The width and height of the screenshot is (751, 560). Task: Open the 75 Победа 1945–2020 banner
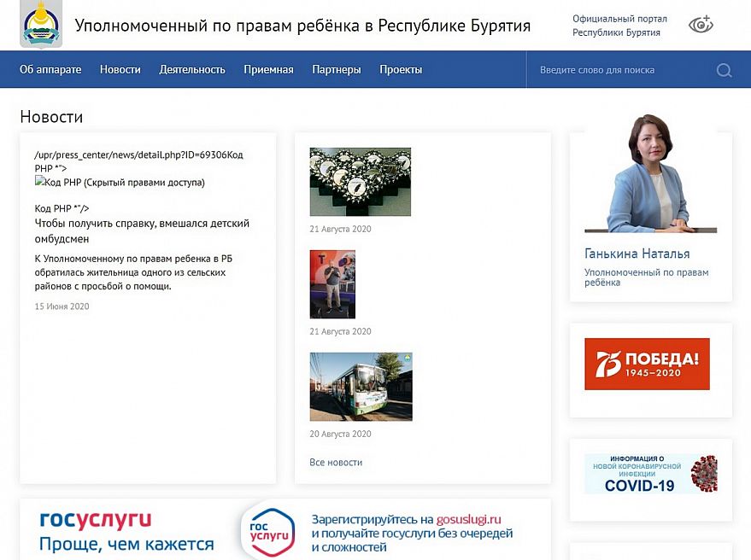647,364
